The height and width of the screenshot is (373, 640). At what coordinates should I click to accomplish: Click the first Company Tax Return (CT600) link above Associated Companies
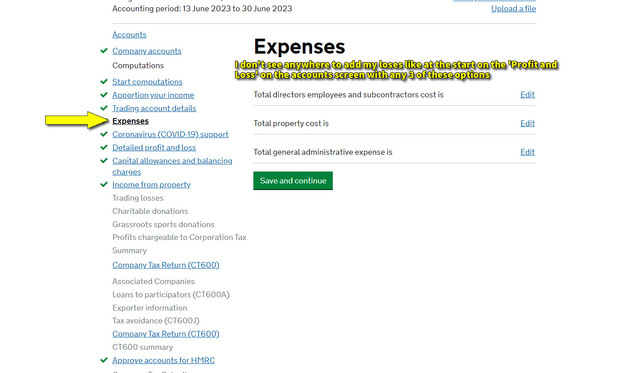coord(166,265)
